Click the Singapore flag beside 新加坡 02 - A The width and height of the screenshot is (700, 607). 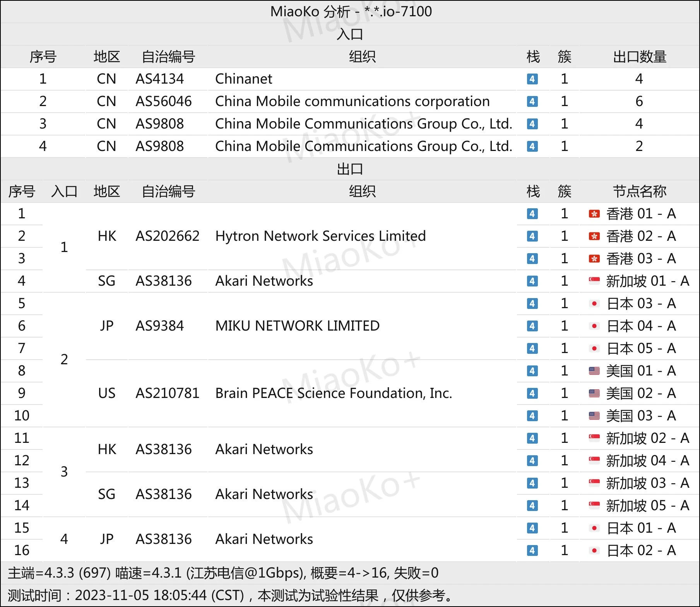click(594, 438)
